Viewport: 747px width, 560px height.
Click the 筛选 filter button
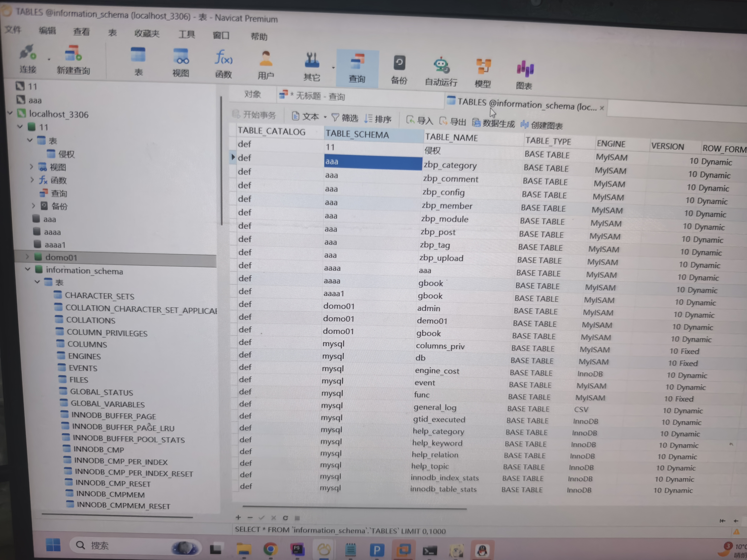click(x=345, y=118)
